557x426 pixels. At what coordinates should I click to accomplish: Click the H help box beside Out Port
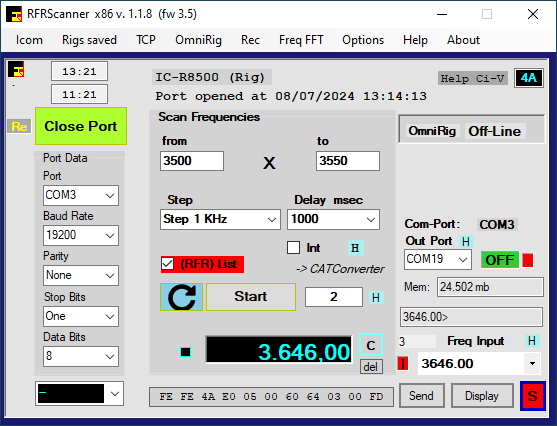(466, 242)
